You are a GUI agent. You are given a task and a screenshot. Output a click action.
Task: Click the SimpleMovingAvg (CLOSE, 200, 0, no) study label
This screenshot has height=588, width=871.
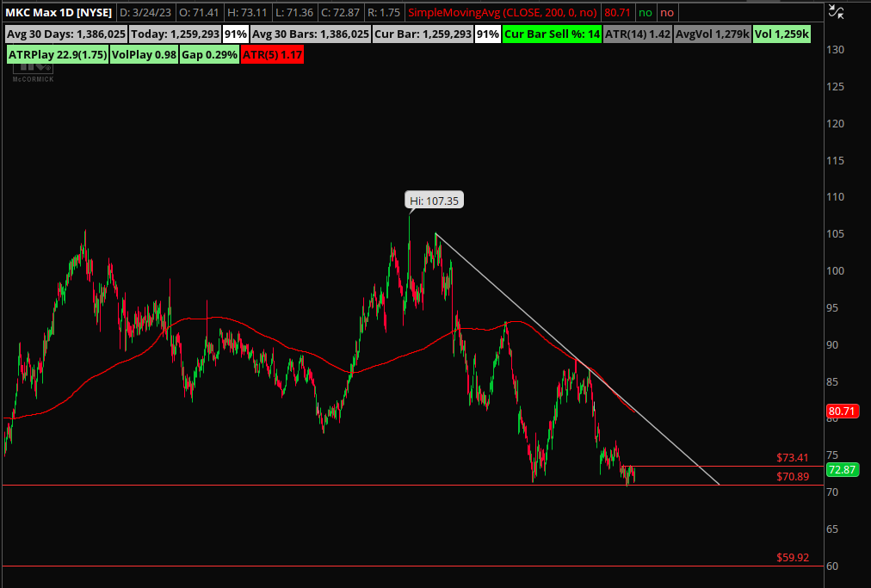[504, 13]
